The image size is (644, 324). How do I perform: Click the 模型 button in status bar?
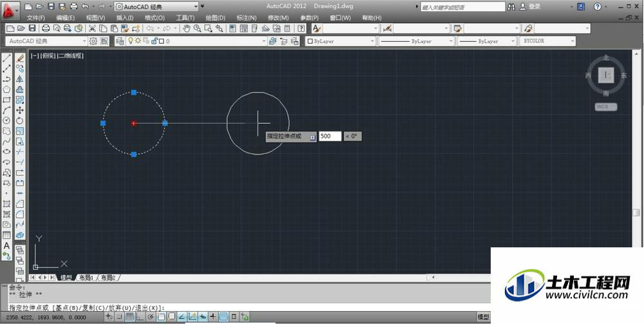484,317
